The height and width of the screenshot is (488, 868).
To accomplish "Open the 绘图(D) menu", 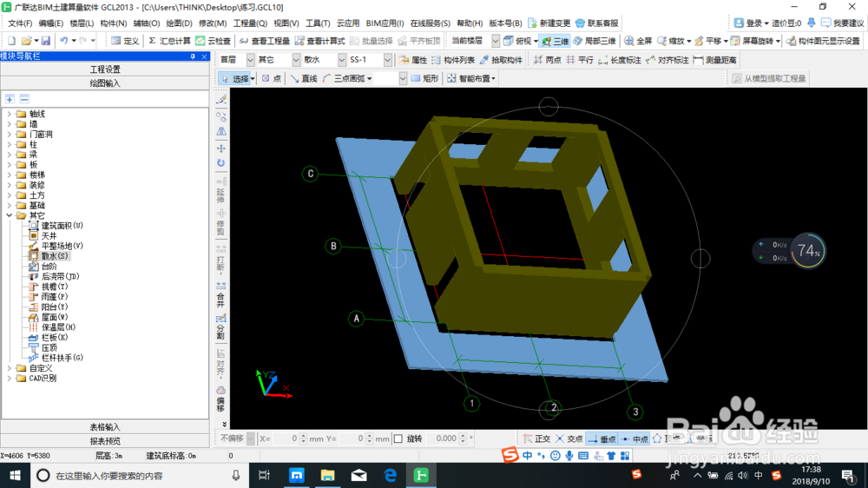I will point(179,23).
